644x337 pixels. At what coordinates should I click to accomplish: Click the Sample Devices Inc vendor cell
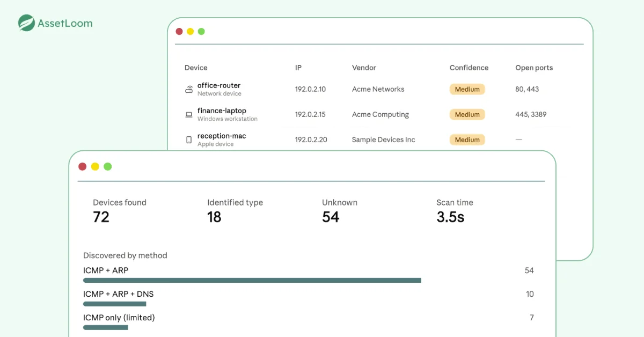click(x=384, y=140)
